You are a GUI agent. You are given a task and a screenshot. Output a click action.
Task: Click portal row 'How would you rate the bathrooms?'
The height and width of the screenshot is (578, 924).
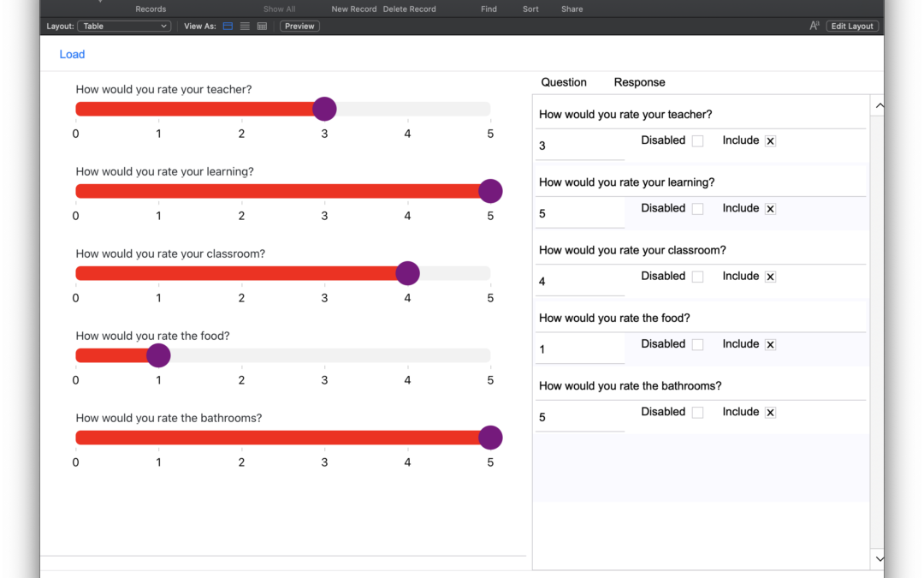pyautogui.click(x=702, y=385)
